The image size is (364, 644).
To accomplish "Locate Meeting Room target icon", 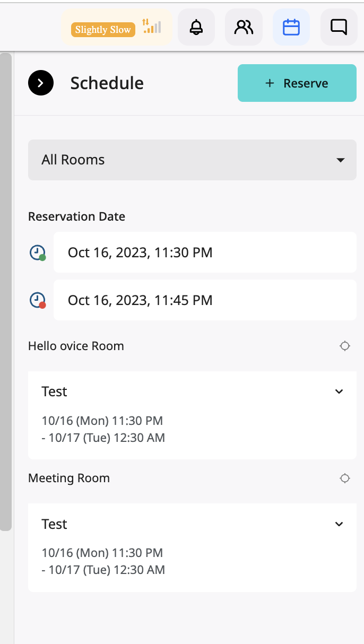I will [x=345, y=478].
